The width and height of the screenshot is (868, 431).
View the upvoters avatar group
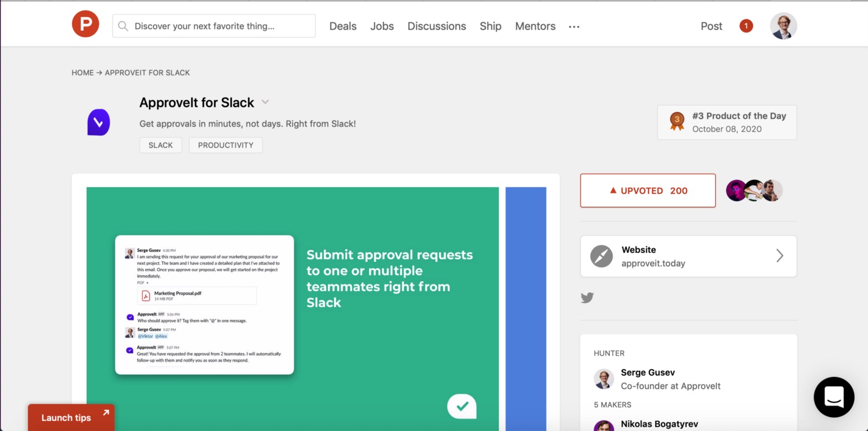tap(754, 190)
